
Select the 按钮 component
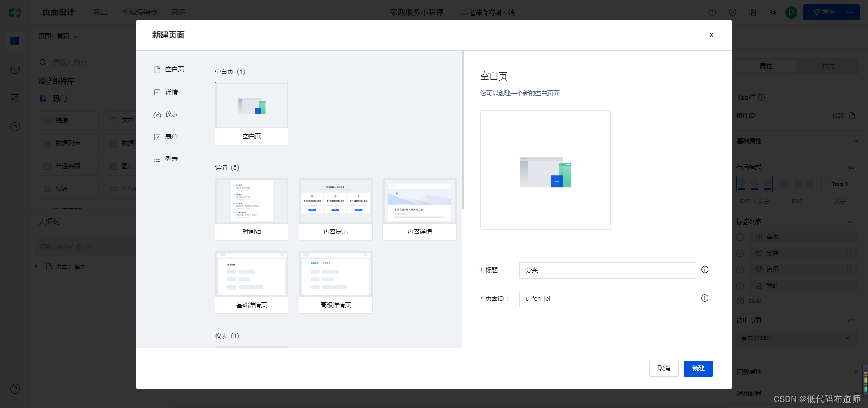point(68,189)
